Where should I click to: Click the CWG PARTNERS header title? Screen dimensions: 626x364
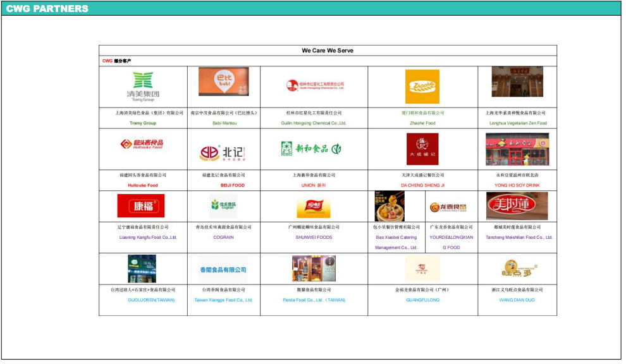point(47,9)
